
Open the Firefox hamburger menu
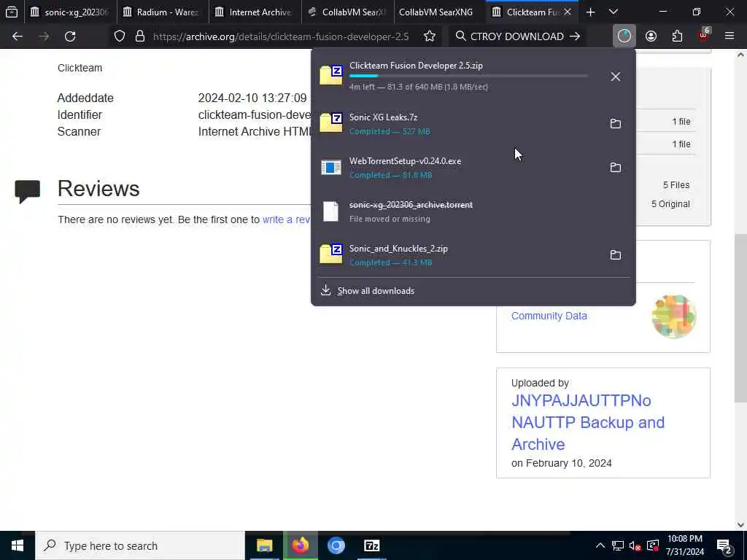point(729,36)
